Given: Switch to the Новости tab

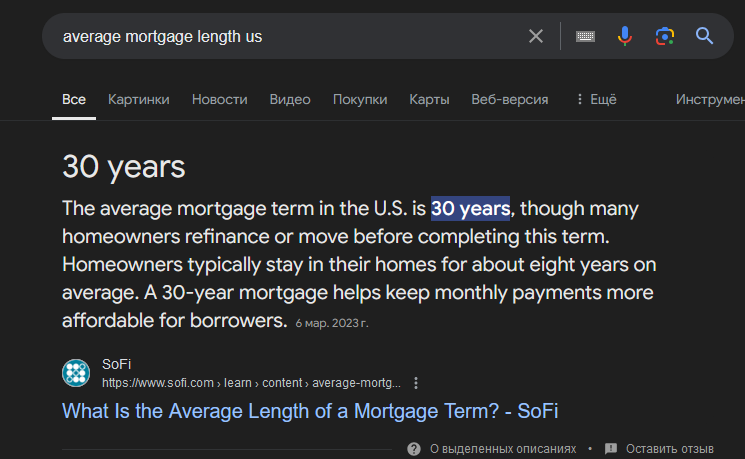Looking at the screenshot, I should click(x=219, y=99).
